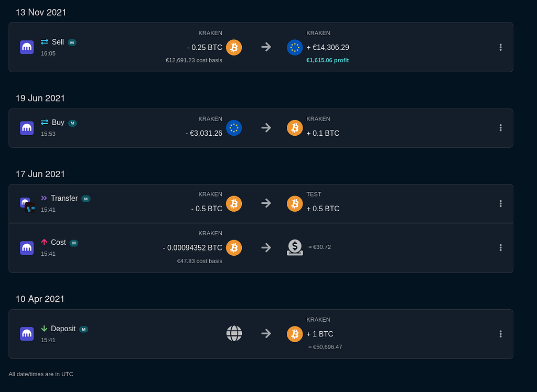This screenshot has width=537, height=392.
Task: Click the globe icon in the Deposit row
Action: click(x=234, y=333)
